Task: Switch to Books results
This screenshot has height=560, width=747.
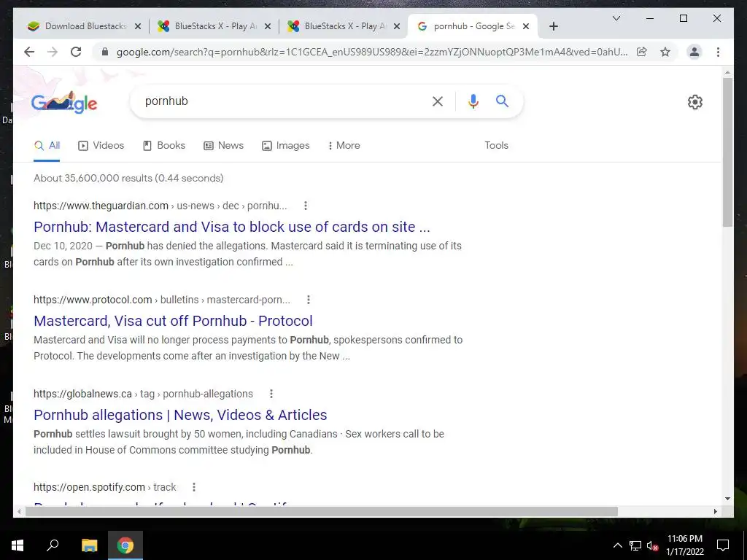Action: click(164, 146)
